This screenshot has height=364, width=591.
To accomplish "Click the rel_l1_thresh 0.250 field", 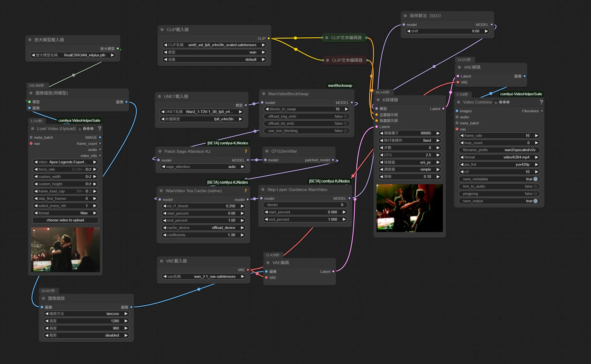I will [x=203, y=206].
